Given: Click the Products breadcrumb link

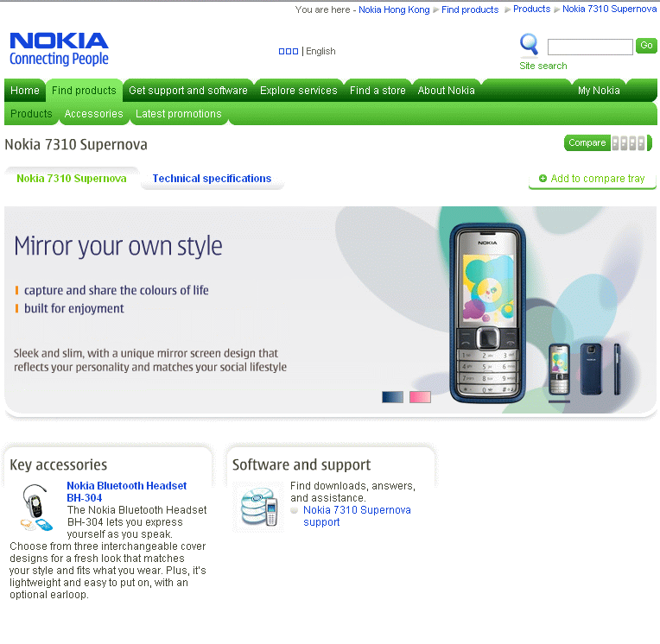Looking at the screenshot, I should pos(531,9).
